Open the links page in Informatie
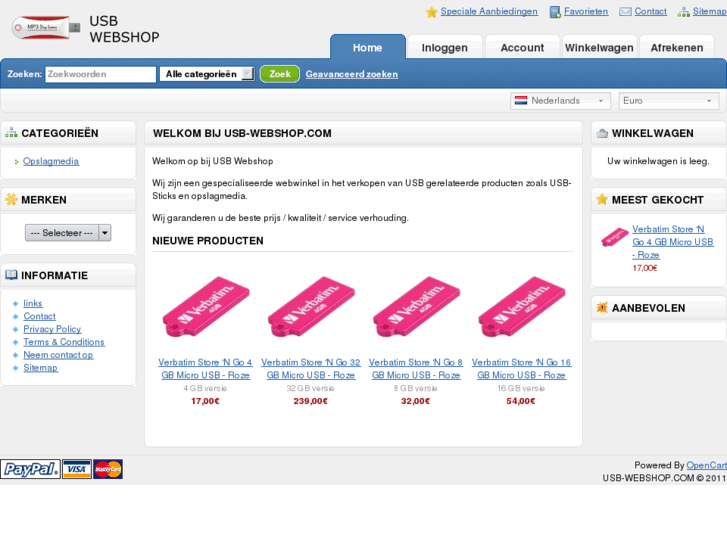The width and height of the screenshot is (727, 545). 33,303
